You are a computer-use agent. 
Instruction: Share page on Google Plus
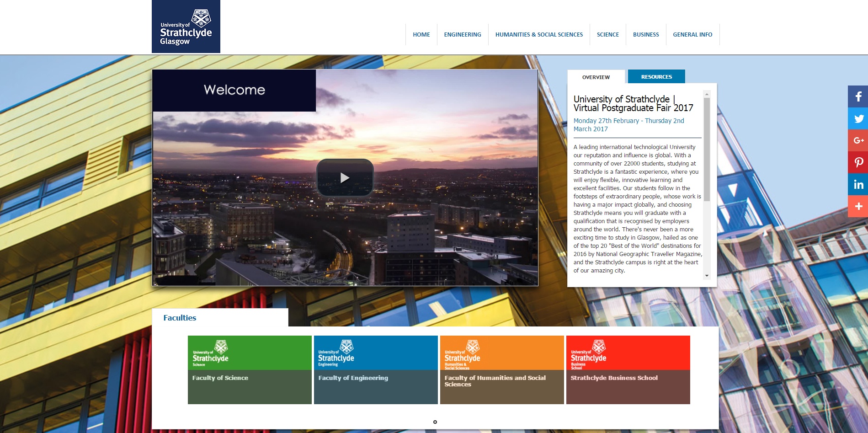point(858,140)
